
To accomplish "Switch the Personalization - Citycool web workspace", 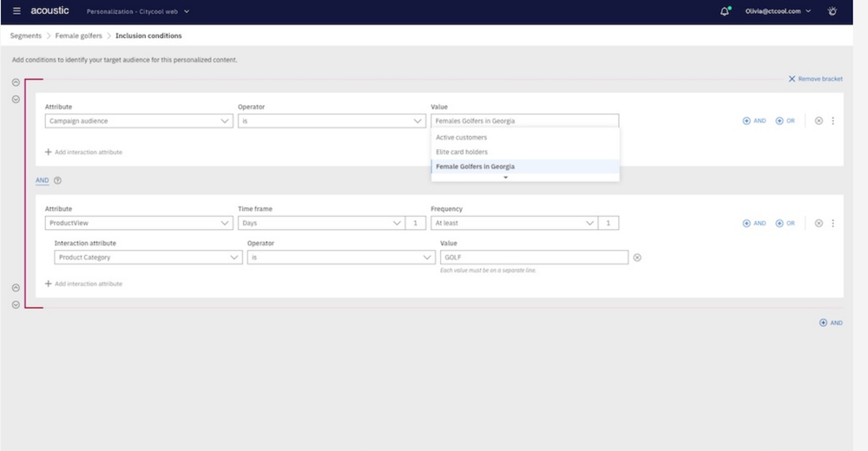I will [x=138, y=11].
